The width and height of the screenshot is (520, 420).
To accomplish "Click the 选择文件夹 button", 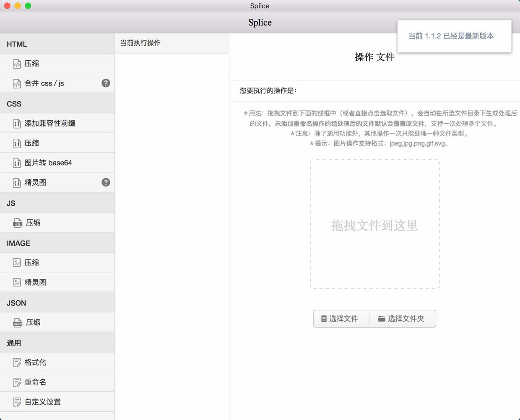I will (403, 319).
